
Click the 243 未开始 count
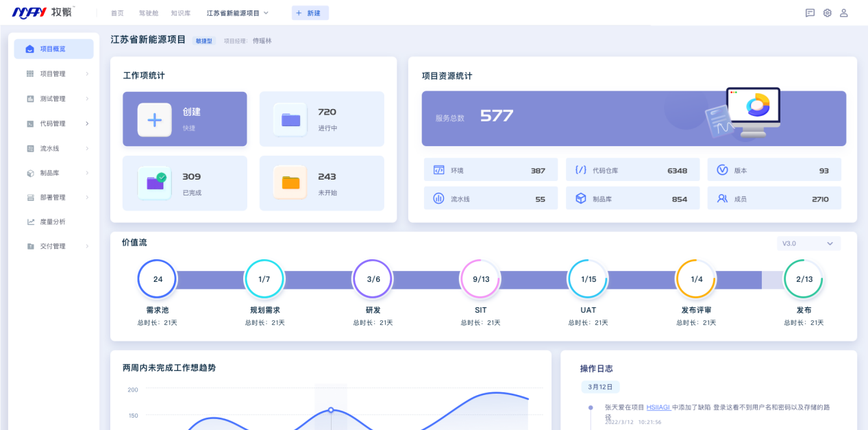(x=327, y=176)
